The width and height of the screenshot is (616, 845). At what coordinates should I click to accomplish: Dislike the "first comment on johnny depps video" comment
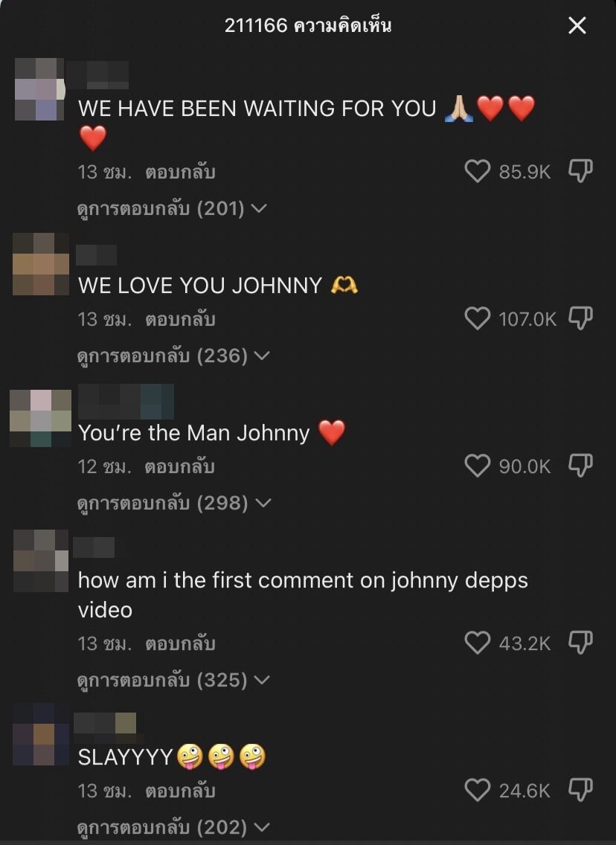pyautogui.click(x=580, y=642)
